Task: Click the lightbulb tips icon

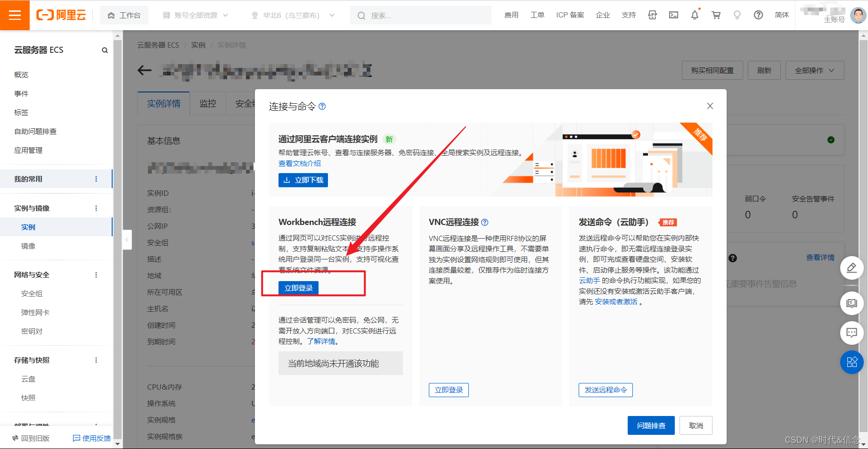Action: coord(737,15)
